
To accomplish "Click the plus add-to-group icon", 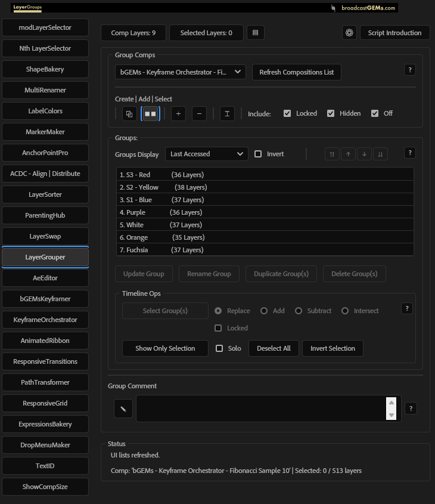I will click(179, 114).
